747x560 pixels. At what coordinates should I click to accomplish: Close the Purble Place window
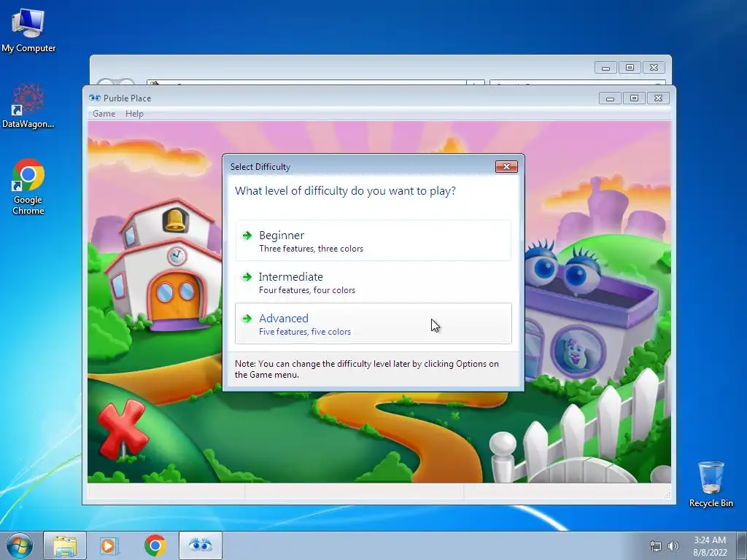pos(658,98)
